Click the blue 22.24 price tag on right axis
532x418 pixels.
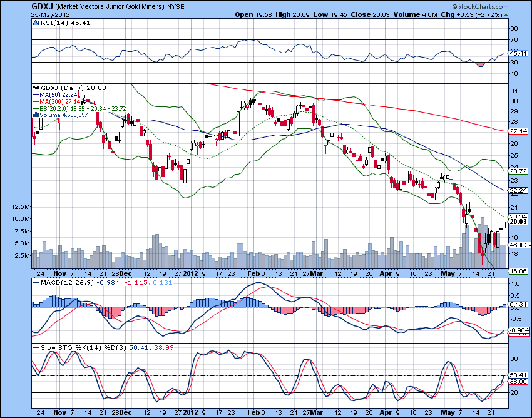tap(519, 190)
